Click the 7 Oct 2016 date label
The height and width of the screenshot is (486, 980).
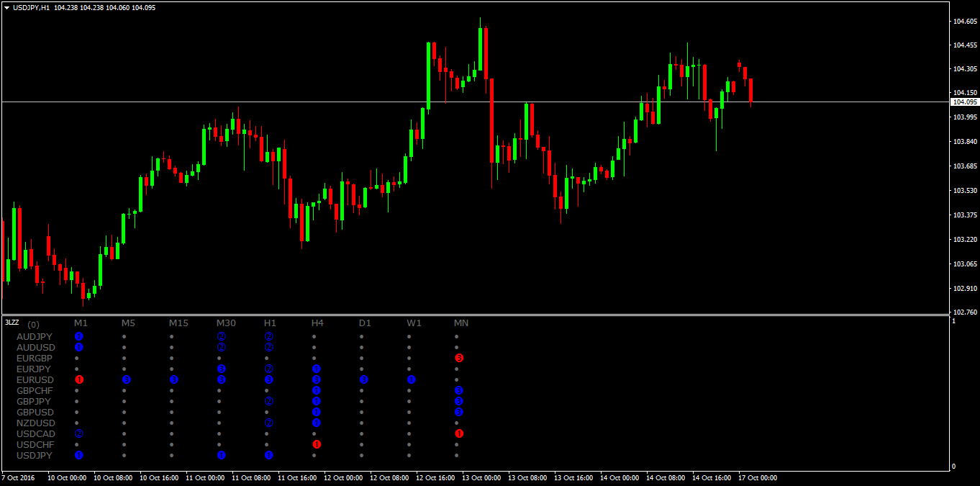tap(19, 477)
